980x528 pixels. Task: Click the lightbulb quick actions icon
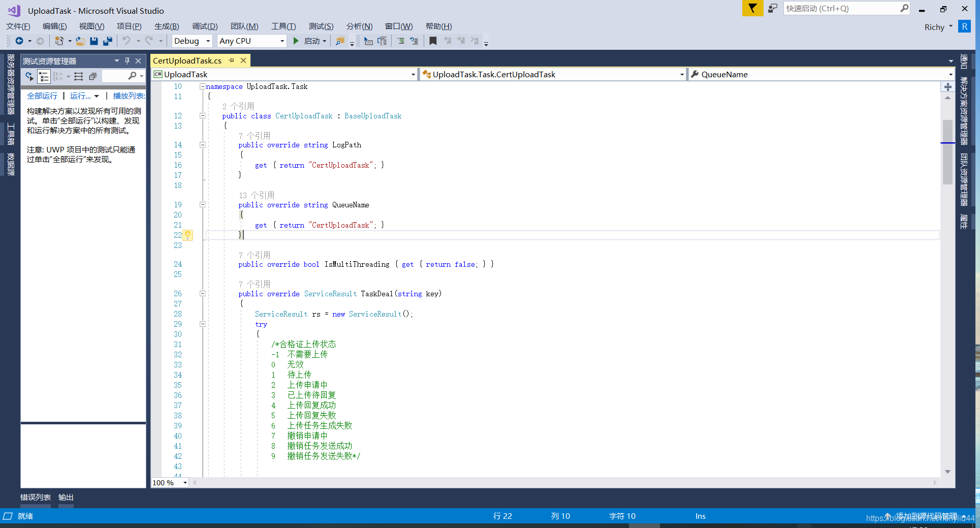187,235
